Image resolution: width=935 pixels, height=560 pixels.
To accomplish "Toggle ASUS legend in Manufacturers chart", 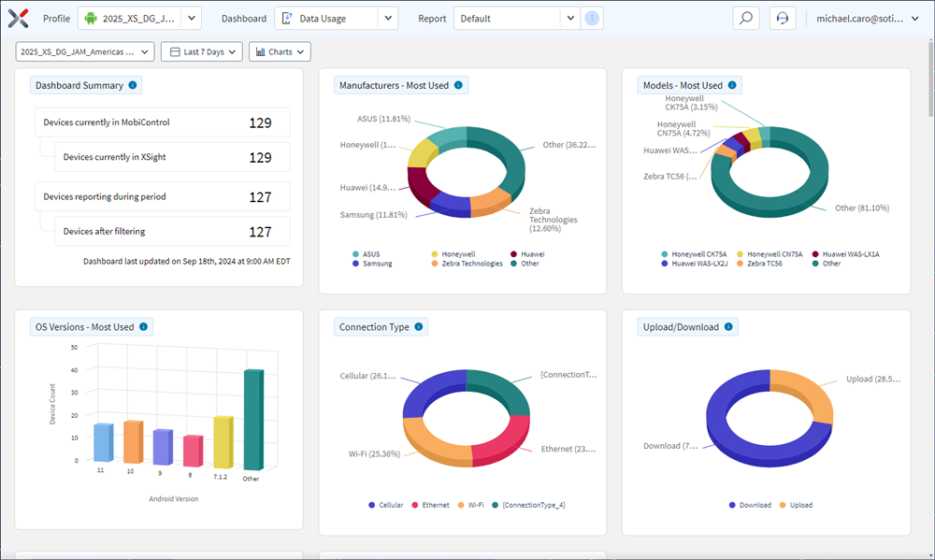I will click(x=367, y=254).
